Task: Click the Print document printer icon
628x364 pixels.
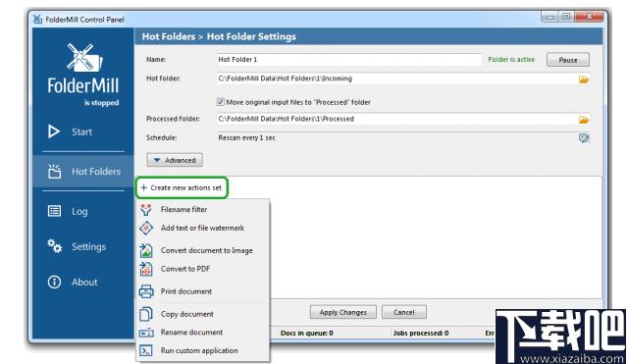Action: (x=146, y=291)
